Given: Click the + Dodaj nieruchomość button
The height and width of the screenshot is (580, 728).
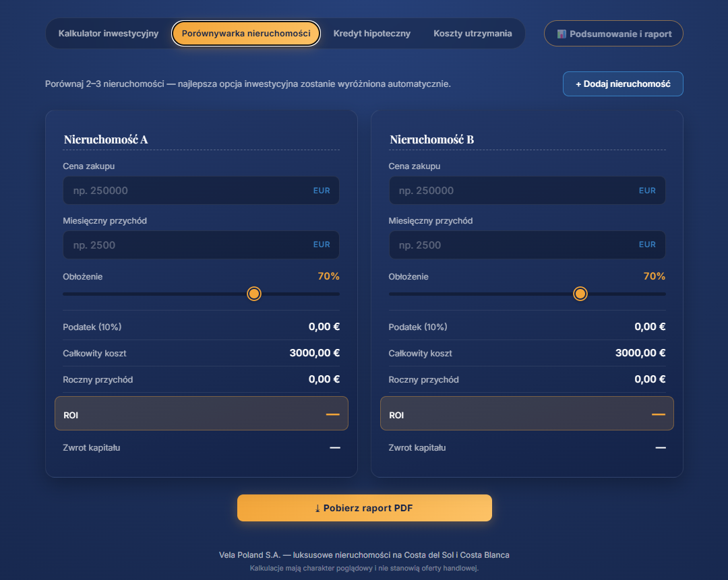Looking at the screenshot, I should [x=623, y=84].
